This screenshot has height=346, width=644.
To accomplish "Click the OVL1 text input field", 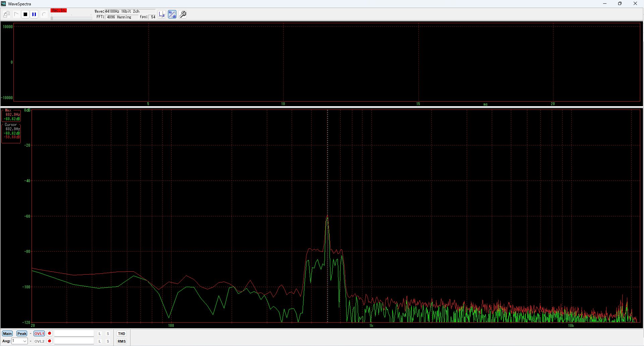I will [x=74, y=334].
